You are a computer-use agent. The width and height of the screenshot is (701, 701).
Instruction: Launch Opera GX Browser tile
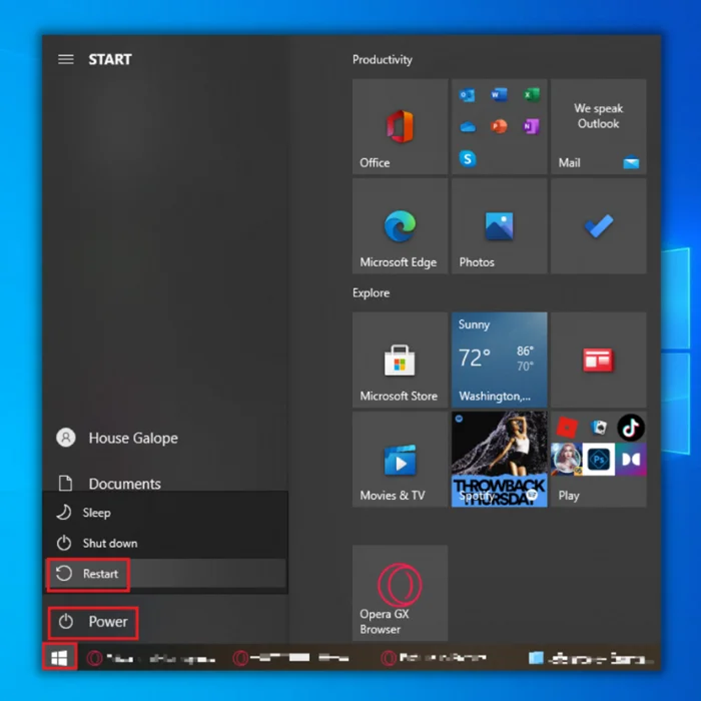tap(400, 593)
